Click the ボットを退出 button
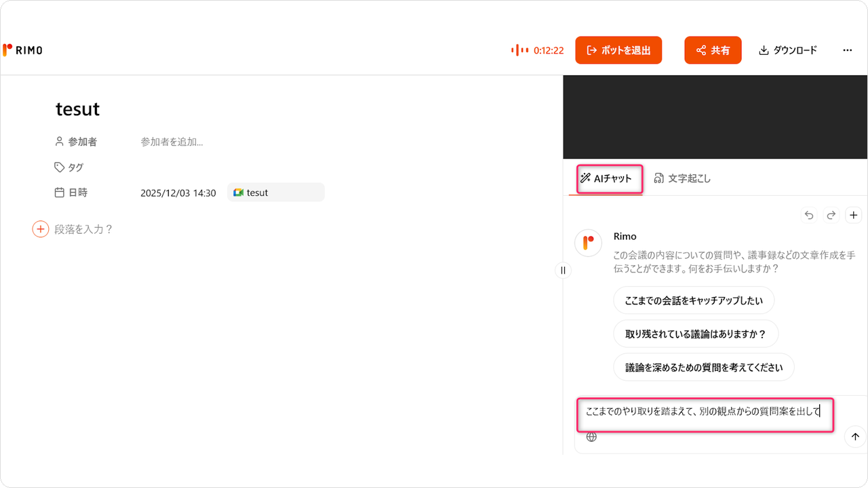 pos(618,50)
